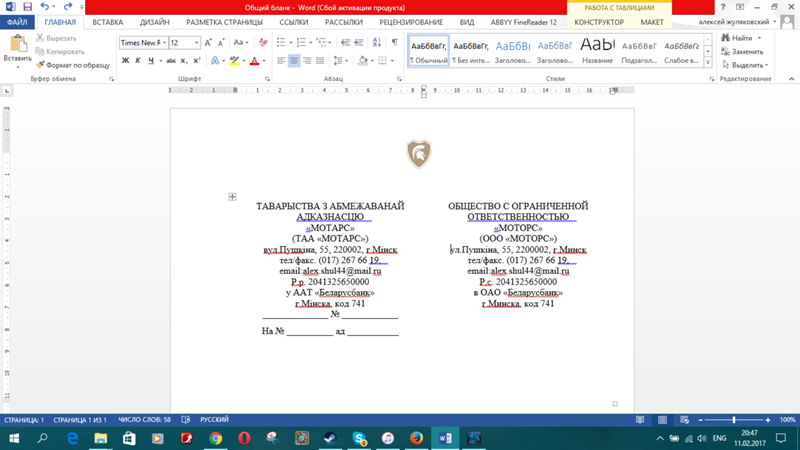Copy selection with Копировать

click(x=60, y=52)
